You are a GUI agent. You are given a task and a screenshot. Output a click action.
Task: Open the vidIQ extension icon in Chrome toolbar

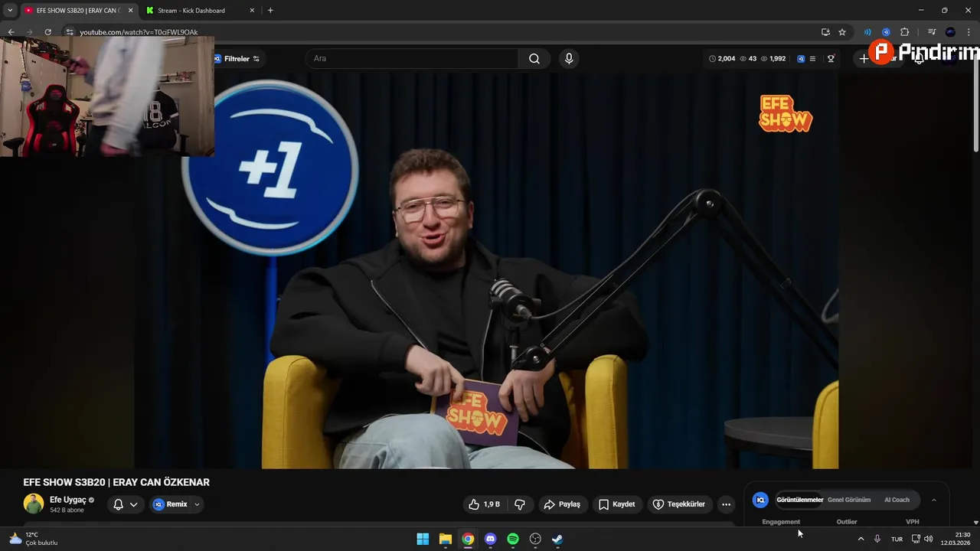pyautogui.click(x=886, y=32)
